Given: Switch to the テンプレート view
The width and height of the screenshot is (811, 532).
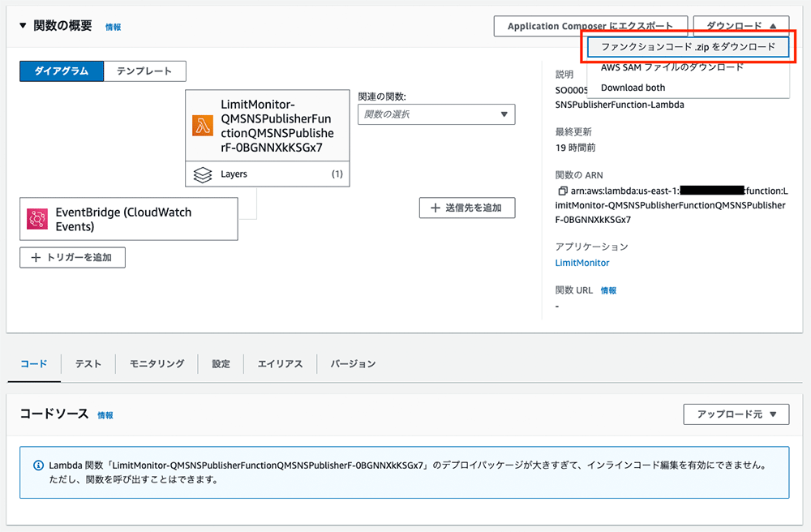Looking at the screenshot, I should pyautogui.click(x=144, y=71).
